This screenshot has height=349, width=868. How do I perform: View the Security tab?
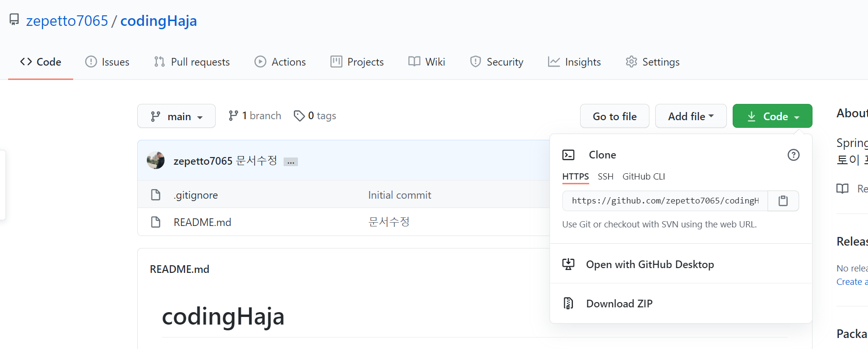coord(496,62)
